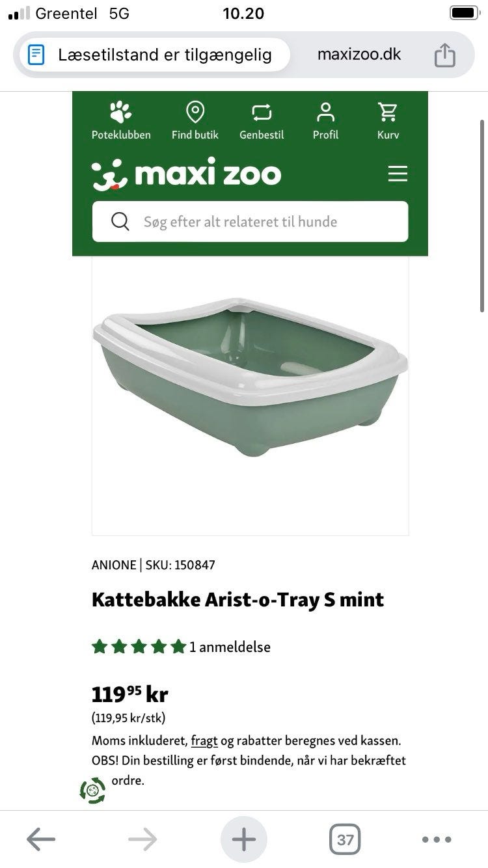Tap the green cookie settings icon

click(92, 791)
